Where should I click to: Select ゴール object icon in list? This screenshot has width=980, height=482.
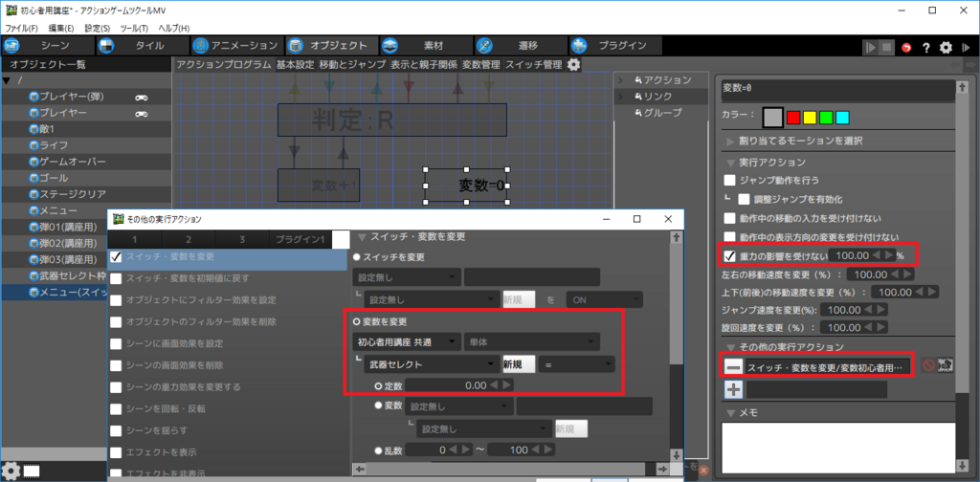pos(33,178)
